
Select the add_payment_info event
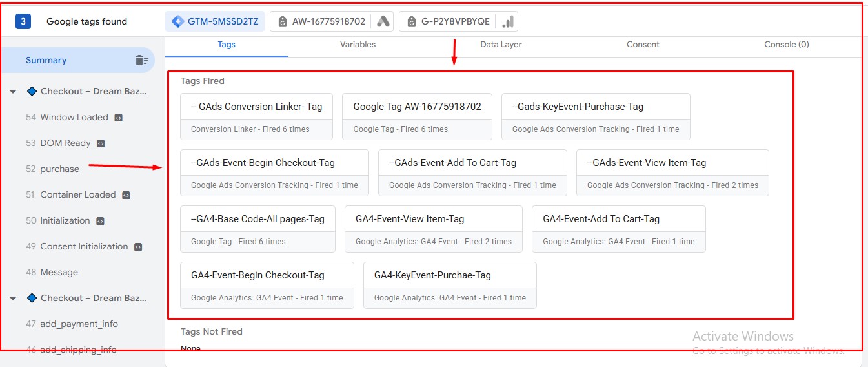pos(79,324)
